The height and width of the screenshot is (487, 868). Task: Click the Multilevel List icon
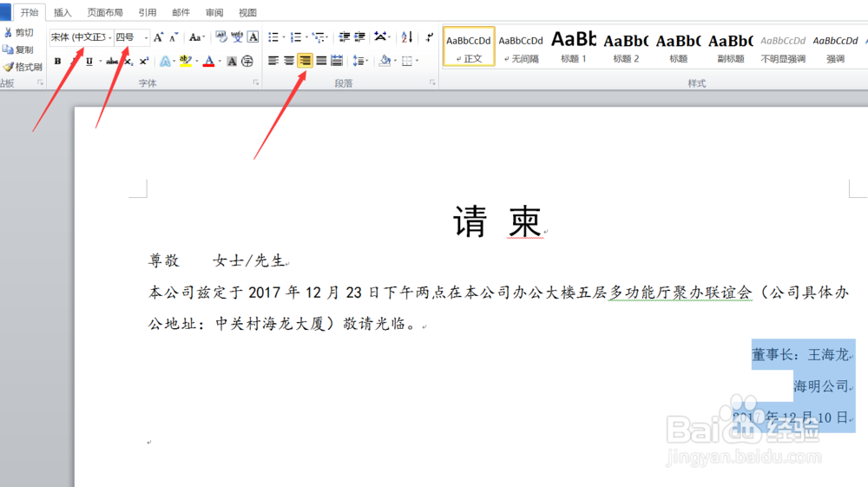pos(319,37)
